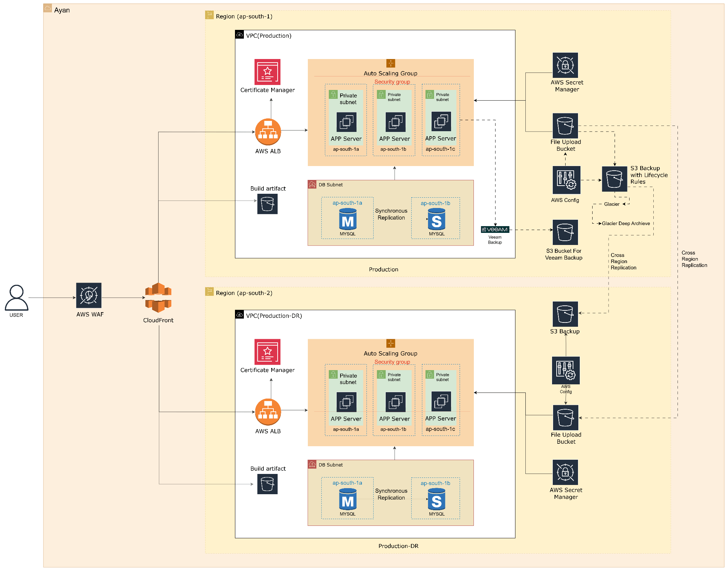Viewport: 728px width, 571px height.
Task: Select the AWS WAF icon
Action: pos(89,295)
